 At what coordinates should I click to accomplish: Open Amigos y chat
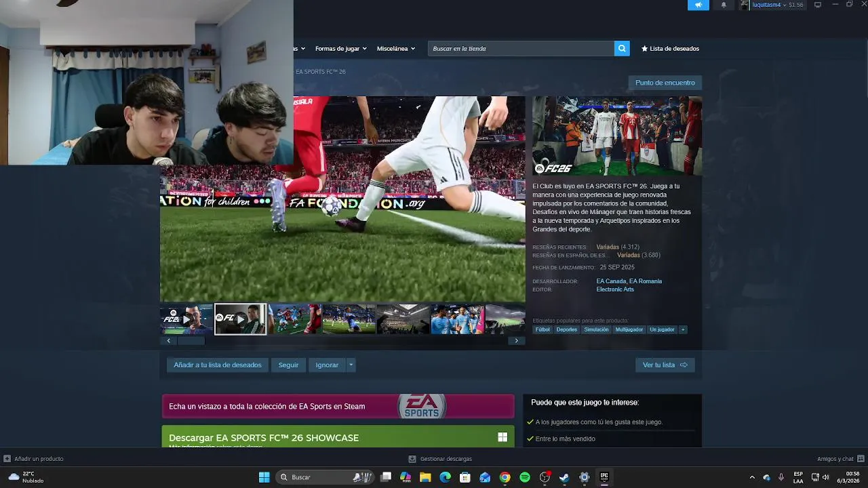click(x=840, y=459)
